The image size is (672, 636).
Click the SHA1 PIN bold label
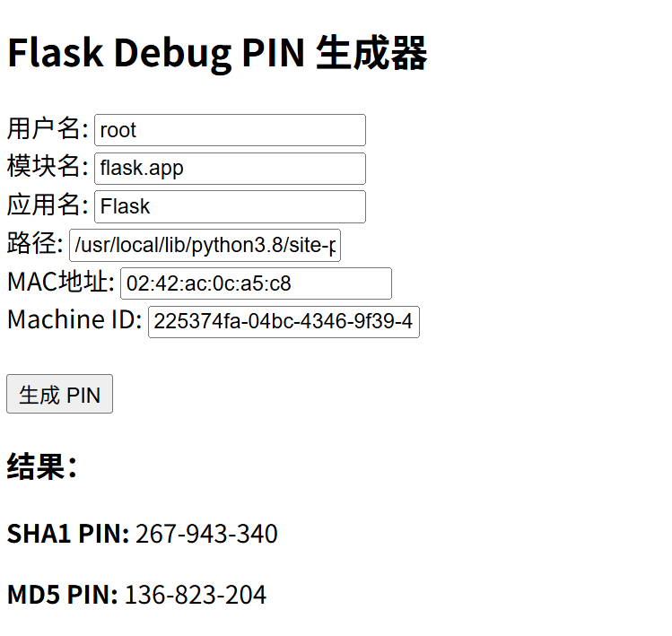click(x=68, y=534)
